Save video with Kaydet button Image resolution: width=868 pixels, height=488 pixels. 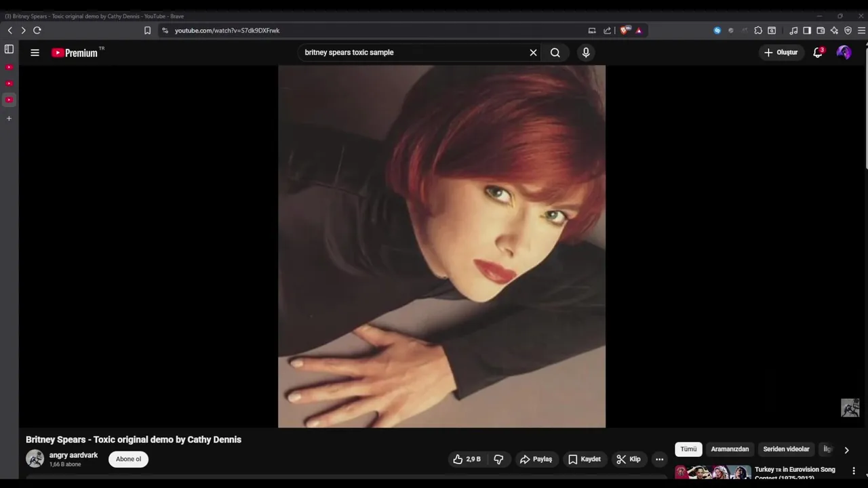pyautogui.click(x=584, y=459)
